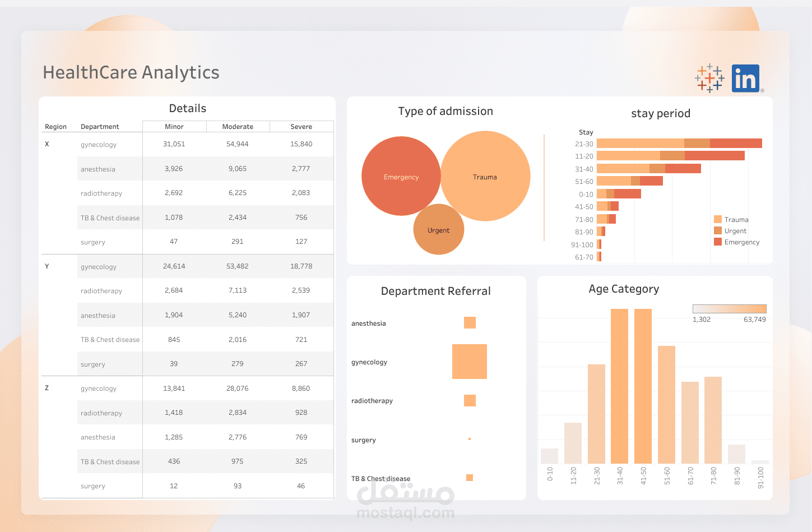Click the value 31,051 in Minor column
Image resolution: width=812 pixels, height=532 pixels.
(x=174, y=144)
